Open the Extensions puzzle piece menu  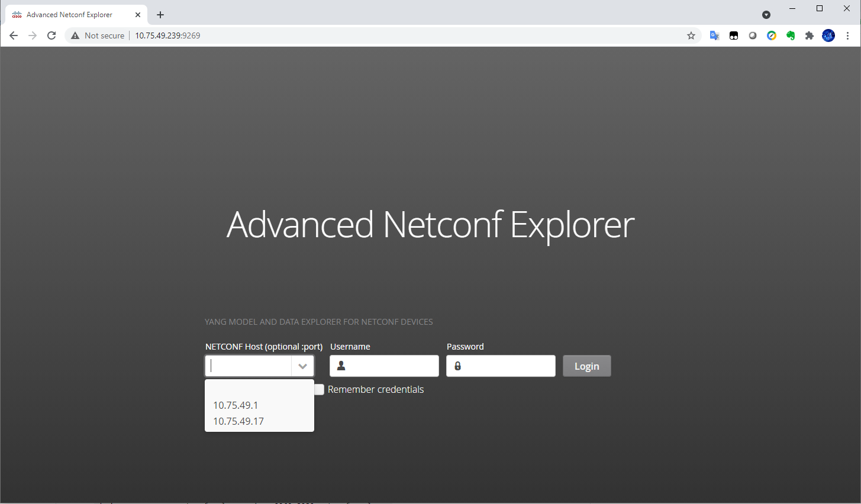pos(810,35)
